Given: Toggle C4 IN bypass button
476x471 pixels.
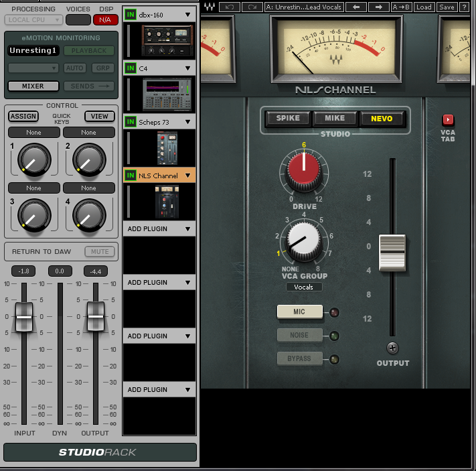Looking at the screenshot, I should tap(131, 68).
